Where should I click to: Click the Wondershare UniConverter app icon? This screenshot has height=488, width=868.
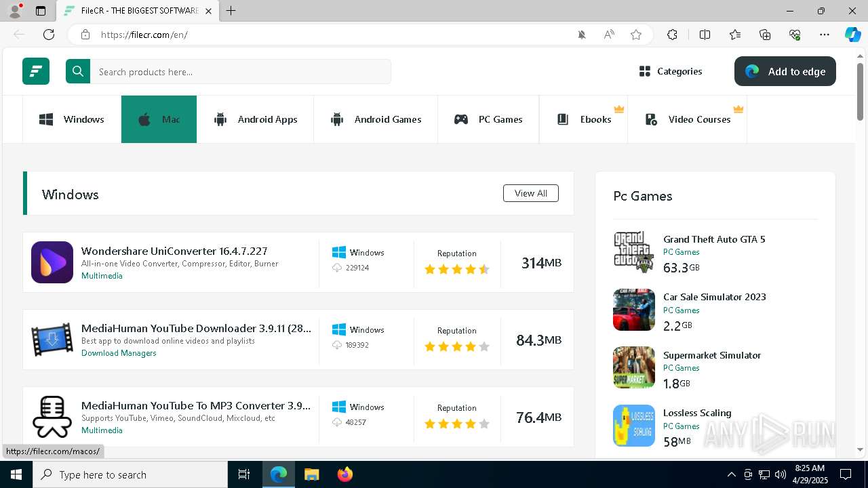coord(52,262)
